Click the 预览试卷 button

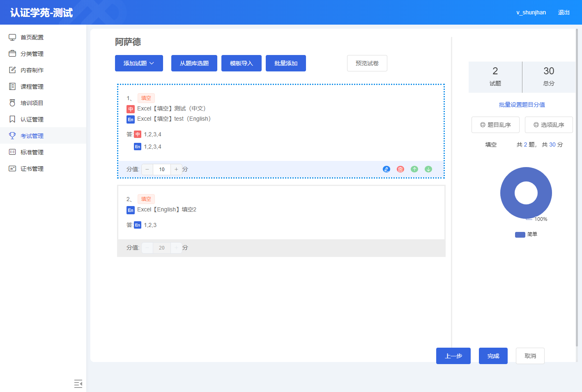367,63
